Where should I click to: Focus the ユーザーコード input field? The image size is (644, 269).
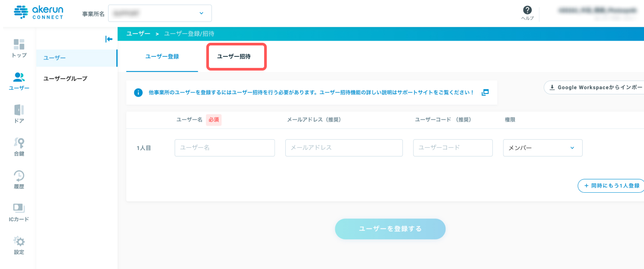[453, 148]
